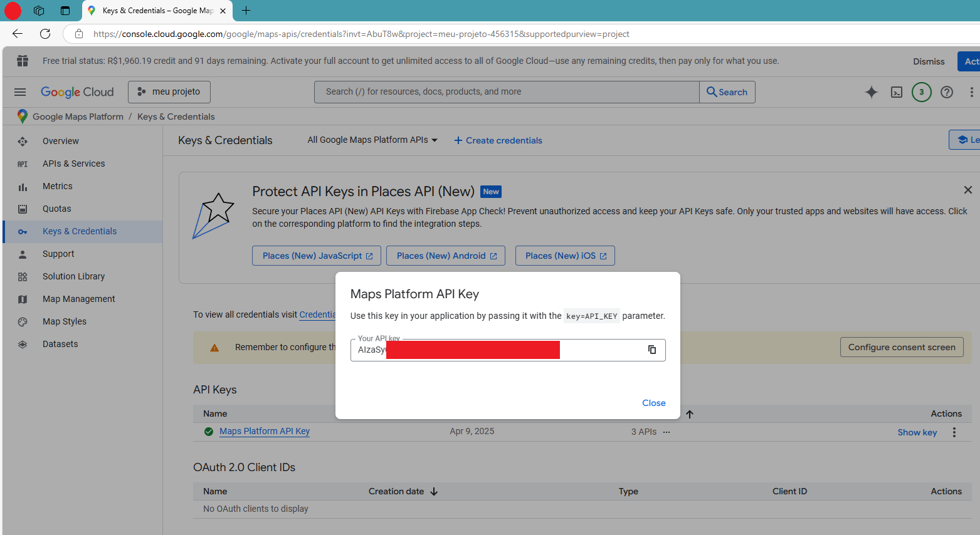The image size is (980, 535).
Task: Show the hidden API key value
Action: point(917,432)
